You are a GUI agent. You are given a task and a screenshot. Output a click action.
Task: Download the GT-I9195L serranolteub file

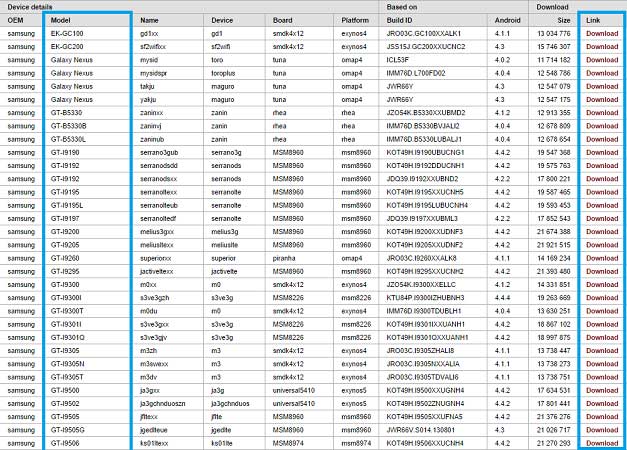[602, 205]
